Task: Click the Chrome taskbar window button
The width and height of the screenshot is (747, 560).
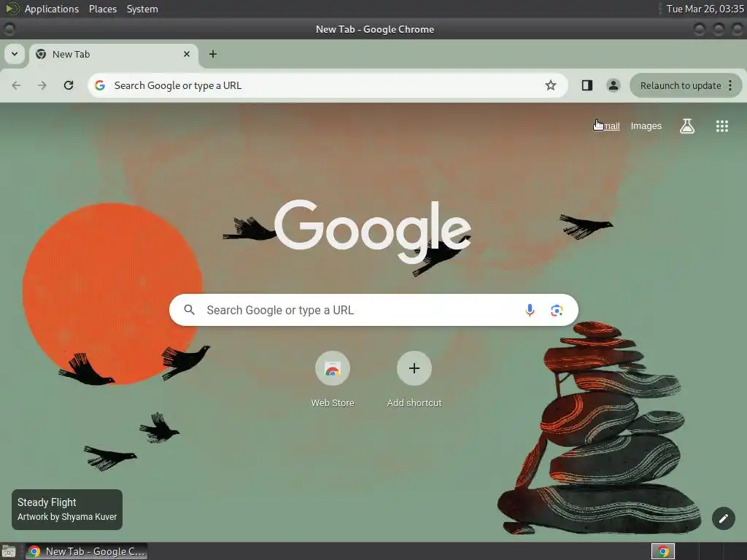Action: (x=86, y=551)
